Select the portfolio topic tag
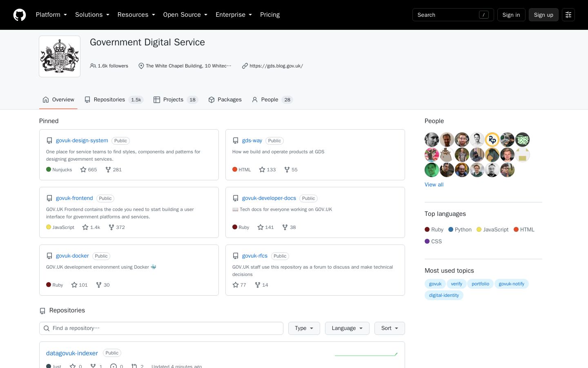588x368 pixels. click(480, 284)
